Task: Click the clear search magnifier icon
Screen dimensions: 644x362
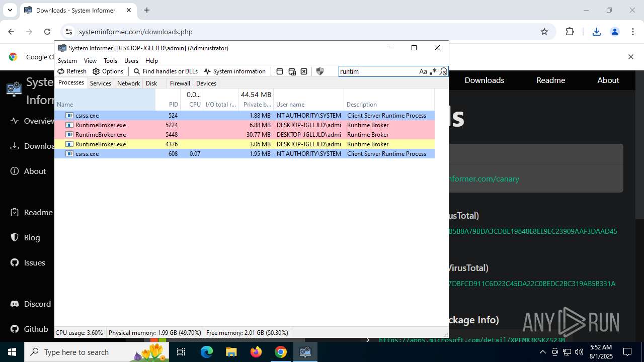Action: pos(443,71)
